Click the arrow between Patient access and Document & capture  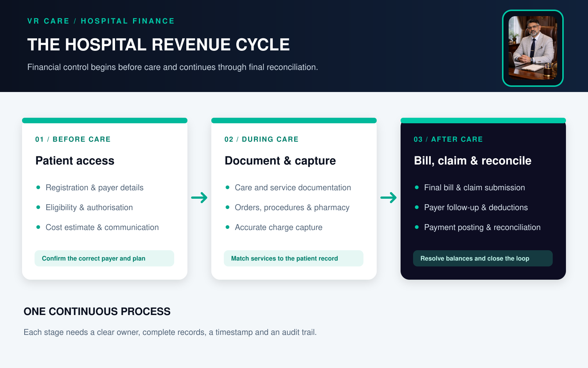199,198
